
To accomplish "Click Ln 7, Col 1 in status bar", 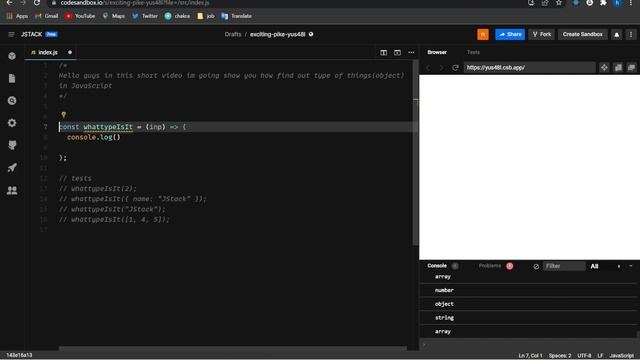I will click(530, 356).
